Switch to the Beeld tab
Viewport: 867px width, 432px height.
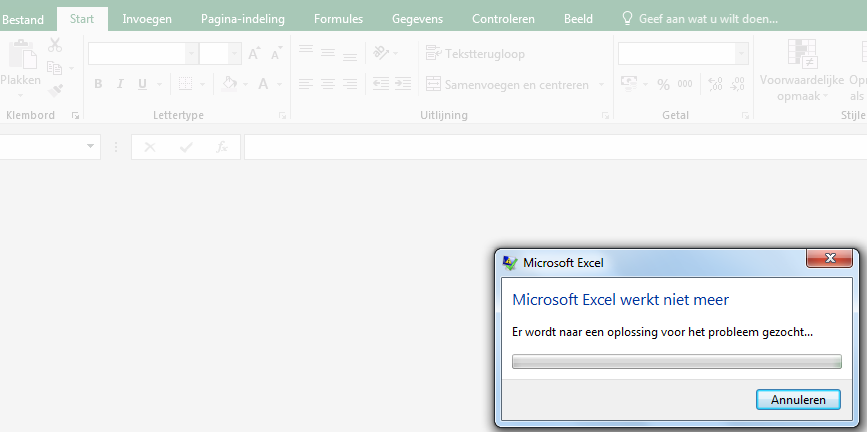(578, 19)
